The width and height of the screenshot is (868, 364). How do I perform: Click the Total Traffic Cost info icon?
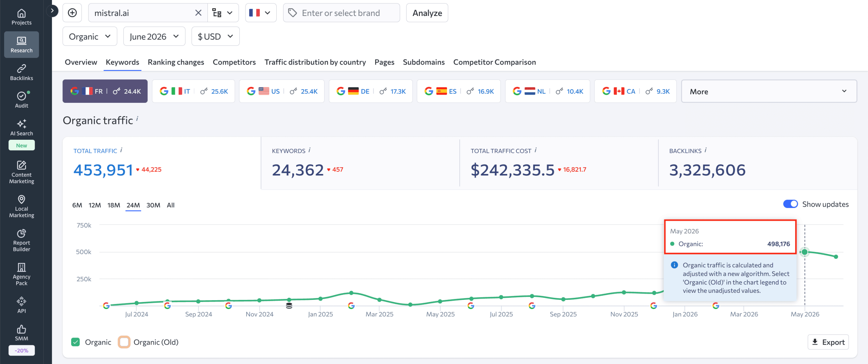pyautogui.click(x=536, y=150)
